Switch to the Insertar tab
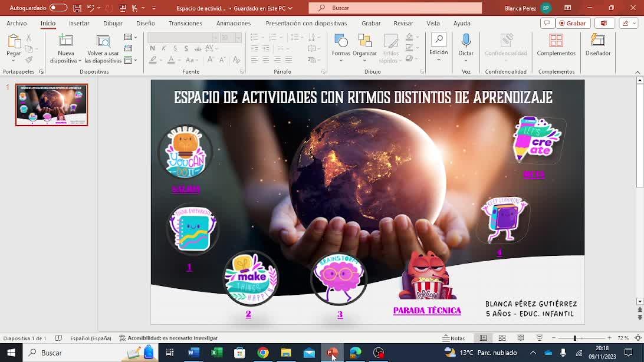 pyautogui.click(x=79, y=24)
